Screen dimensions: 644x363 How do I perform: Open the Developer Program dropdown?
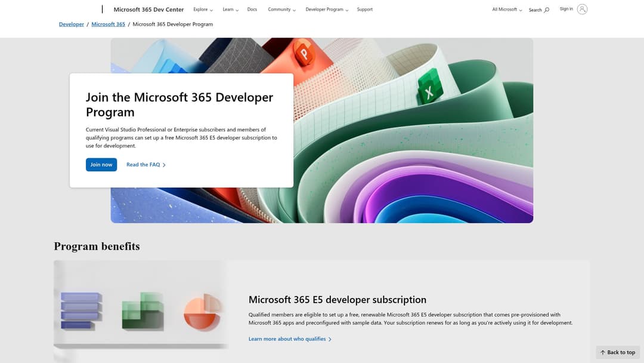[327, 10]
